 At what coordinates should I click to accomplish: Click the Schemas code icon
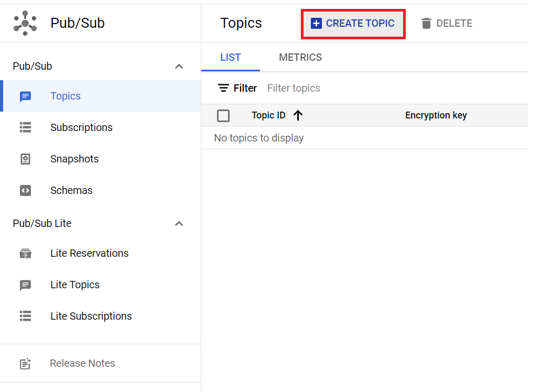[25, 190]
